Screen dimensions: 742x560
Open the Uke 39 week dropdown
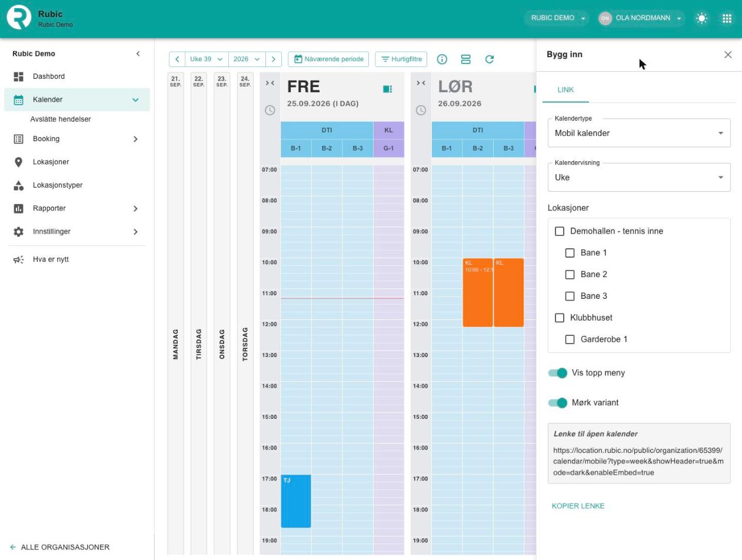click(x=207, y=59)
